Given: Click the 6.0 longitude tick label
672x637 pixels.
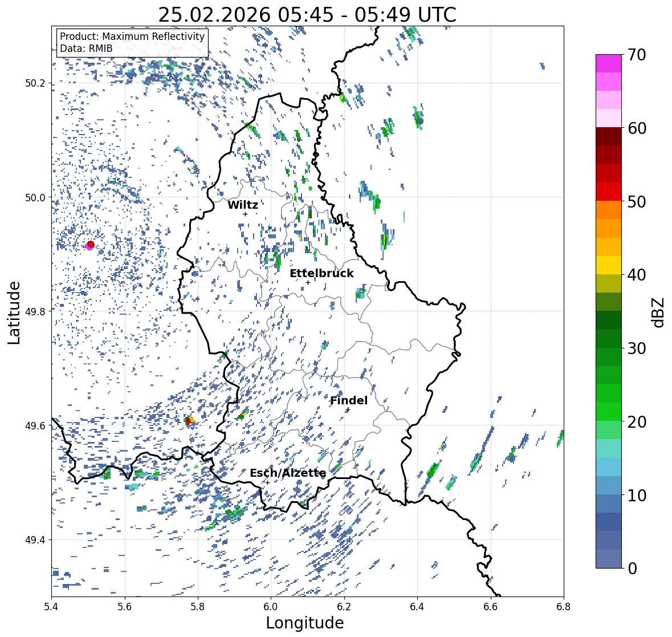Looking at the screenshot, I should tap(271, 607).
